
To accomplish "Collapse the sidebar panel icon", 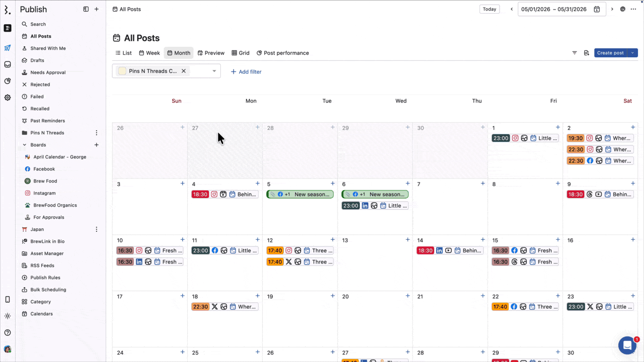I will (86, 9).
